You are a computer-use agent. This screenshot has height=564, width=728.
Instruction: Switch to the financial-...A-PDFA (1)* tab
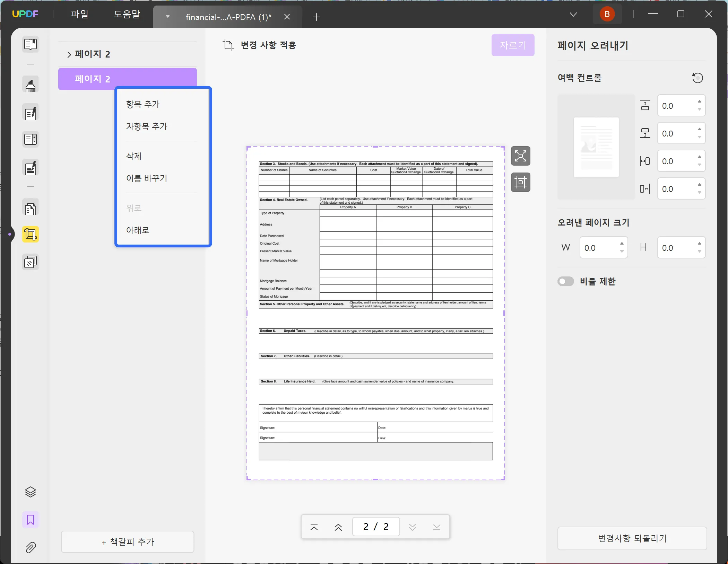(228, 17)
